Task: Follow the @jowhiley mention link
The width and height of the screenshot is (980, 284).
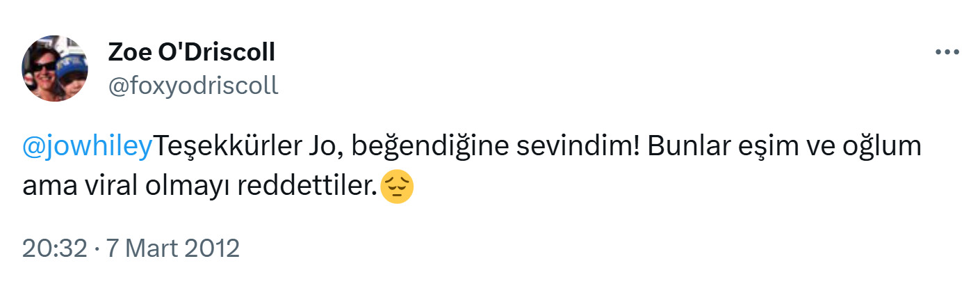Action: click(x=87, y=148)
